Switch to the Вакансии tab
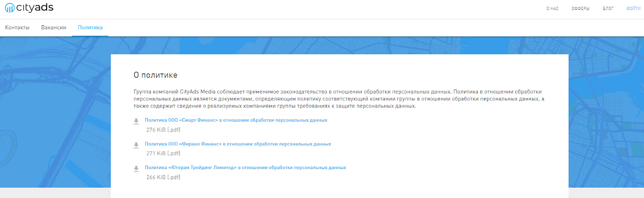 (x=54, y=27)
